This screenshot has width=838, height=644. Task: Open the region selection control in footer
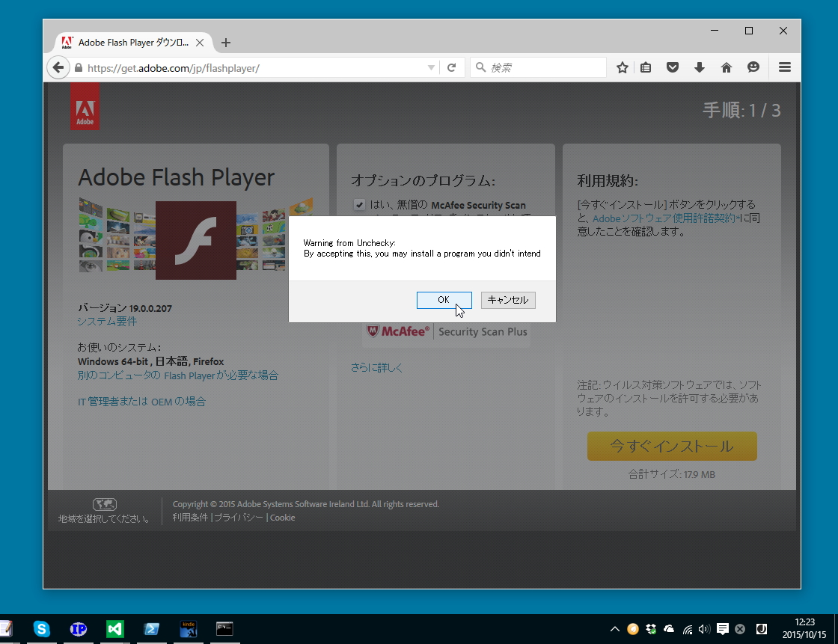104,504
